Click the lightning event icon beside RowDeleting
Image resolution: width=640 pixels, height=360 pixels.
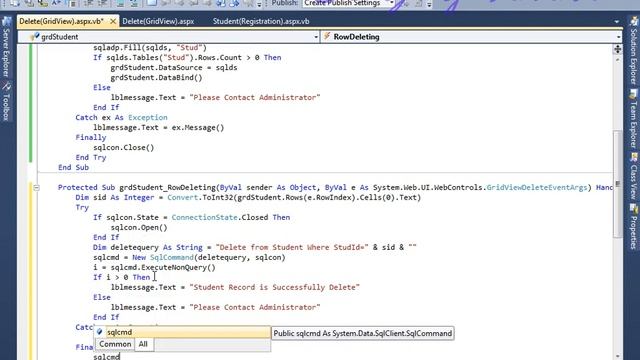(x=327, y=36)
